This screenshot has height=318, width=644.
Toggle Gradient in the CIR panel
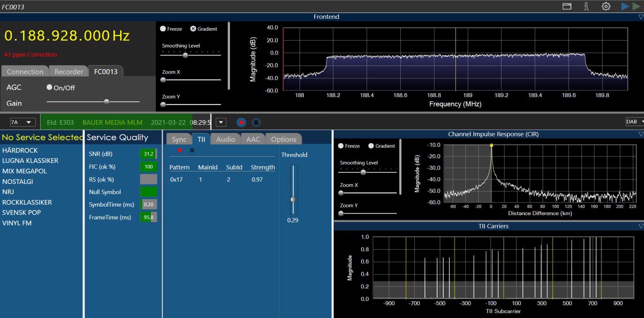click(x=371, y=146)
